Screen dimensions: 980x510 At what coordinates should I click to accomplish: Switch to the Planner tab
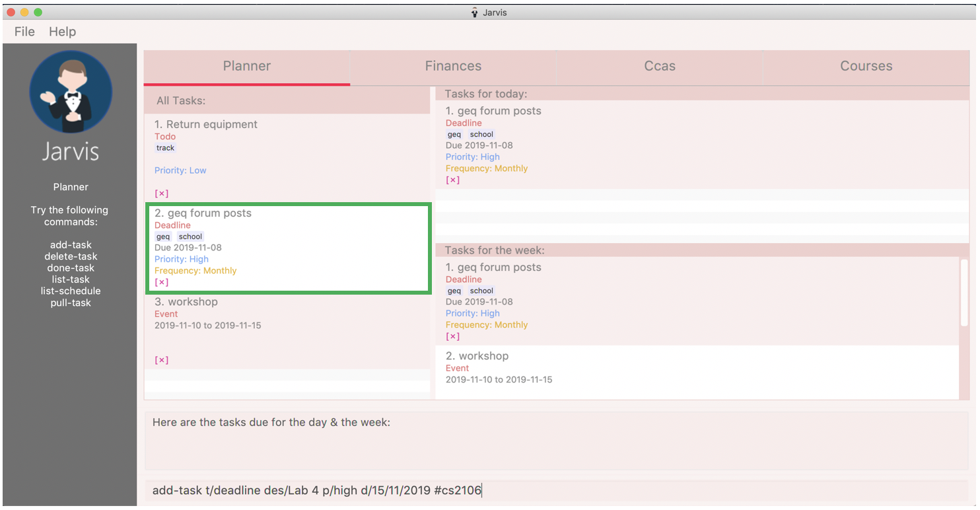click(247, 66)
